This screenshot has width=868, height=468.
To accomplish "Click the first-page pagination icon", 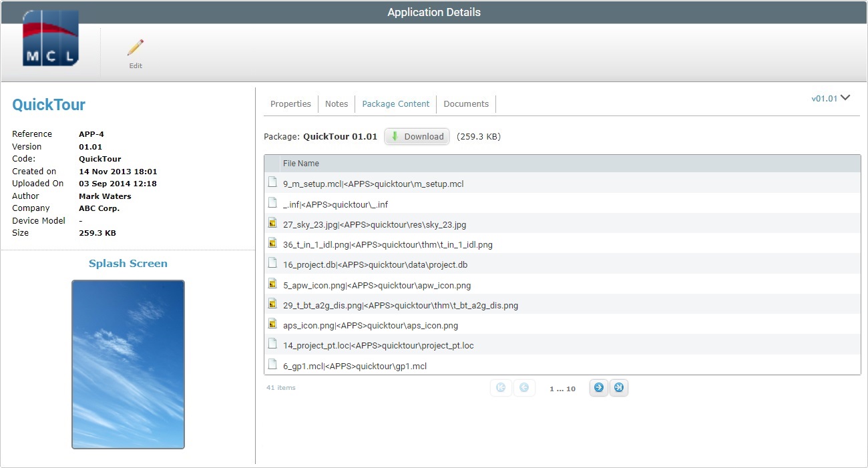I will click(501, 387).
